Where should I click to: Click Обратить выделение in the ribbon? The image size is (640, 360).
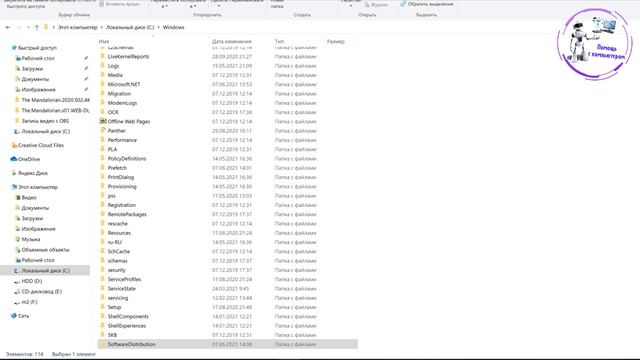427,4
